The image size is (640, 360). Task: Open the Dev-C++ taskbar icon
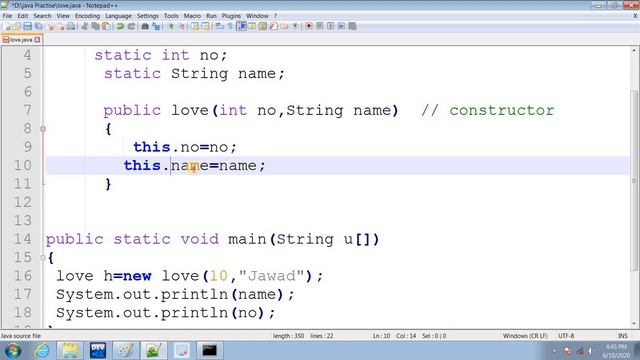(x=98, y=351)
